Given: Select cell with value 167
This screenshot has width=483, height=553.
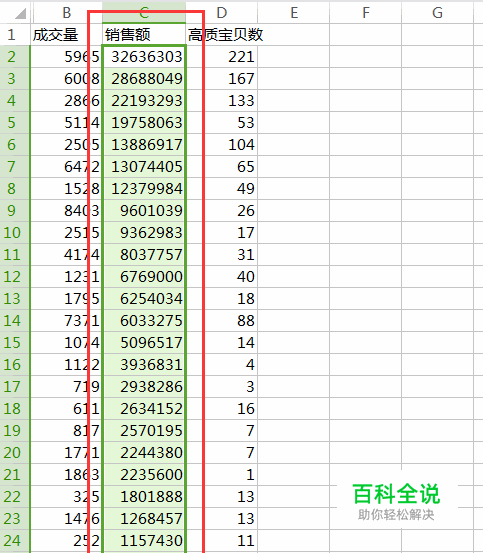Looking at the screenshot, I should (222, 78).
